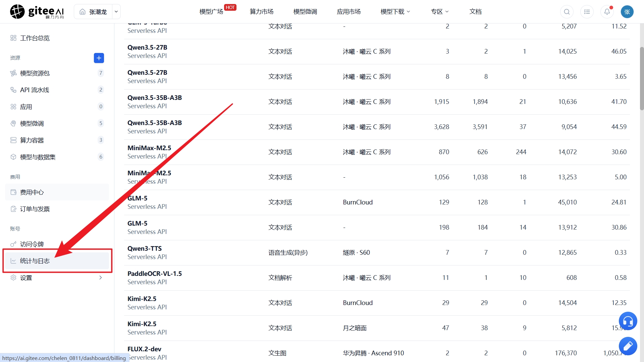
Task: Click the 订单与发票 icon
Action: click(13, 209)
